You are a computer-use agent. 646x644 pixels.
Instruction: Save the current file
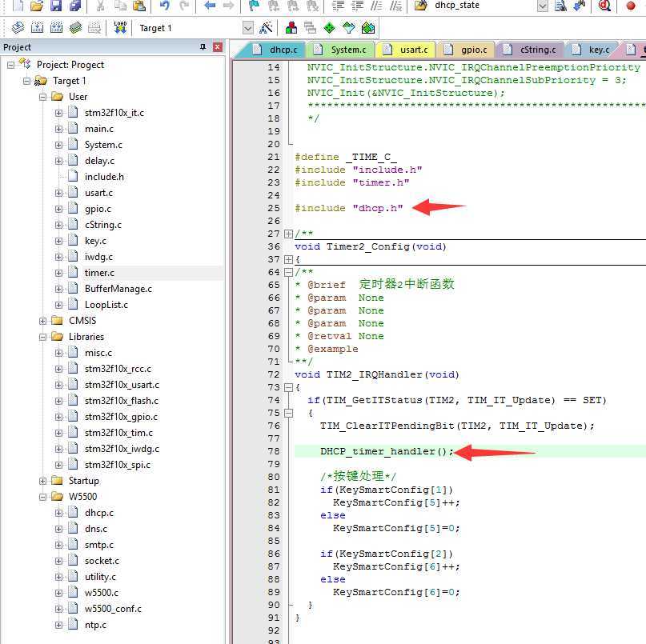point(56,6)
